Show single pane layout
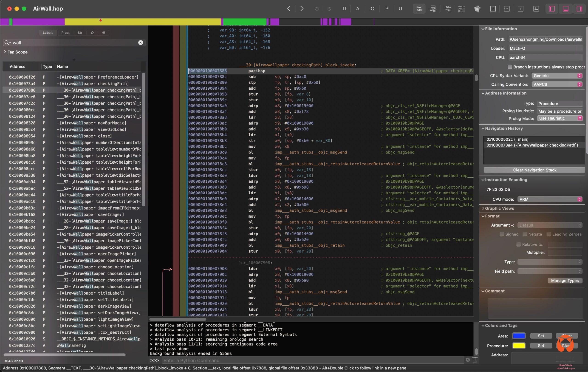Screen dimensions: 588x372 pyautogui.click(x=520, y=9)
